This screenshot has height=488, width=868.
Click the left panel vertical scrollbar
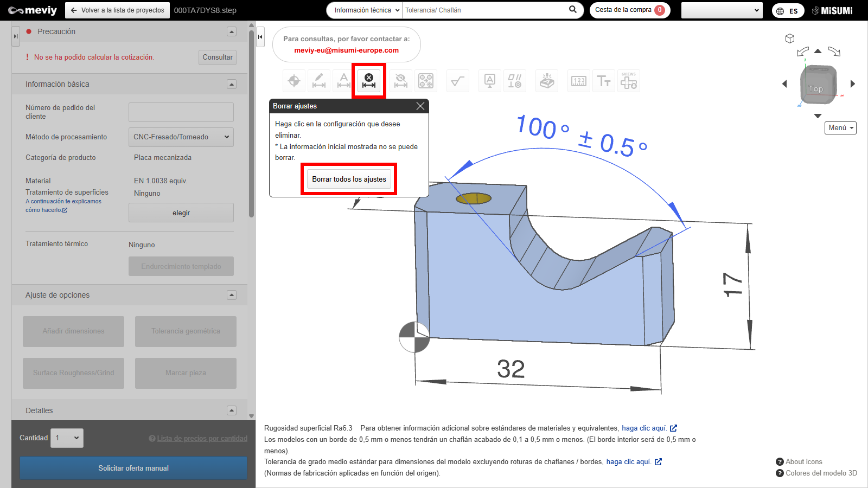pos(251,125)
